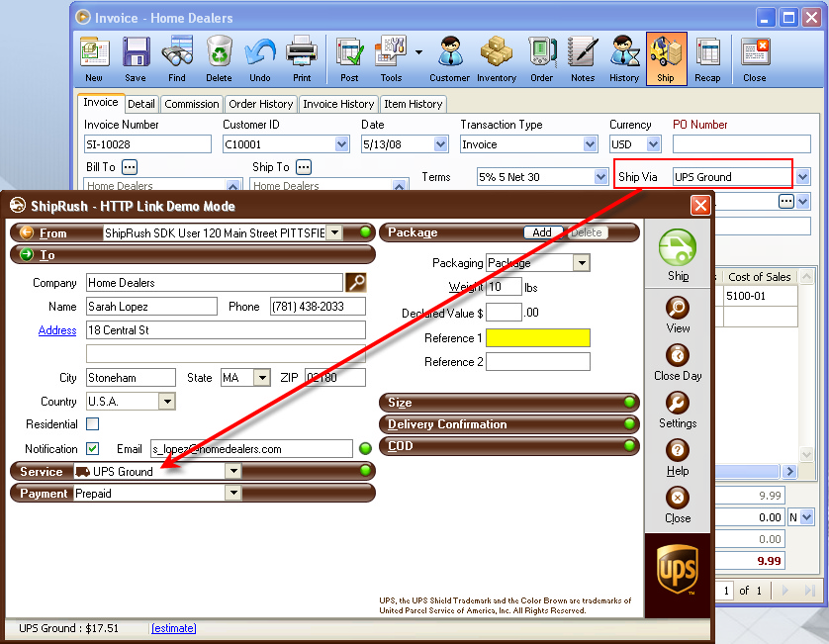Viewport: 829px width, 644px height.
Task: Switch to the Detail tab
Action: point(141,104)
